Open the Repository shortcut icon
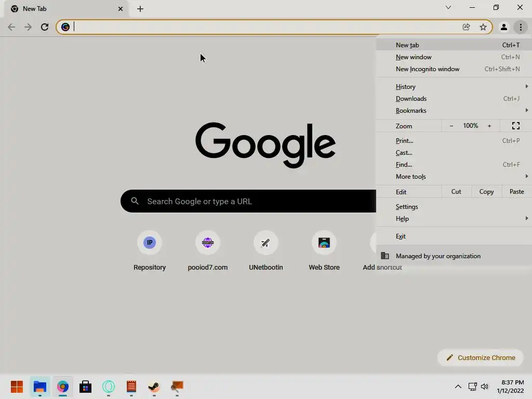Image resolution: width=532 pixels, height=399 pixels. pyautogui.click(x=150, y=243)
